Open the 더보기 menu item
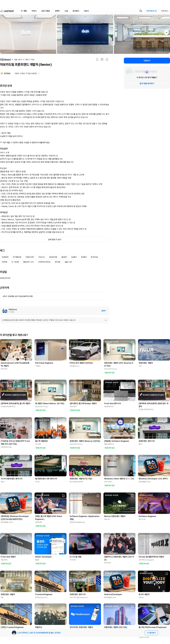This screenshot has width=170, height=644. pyautogui.click(x=86, y=11)
